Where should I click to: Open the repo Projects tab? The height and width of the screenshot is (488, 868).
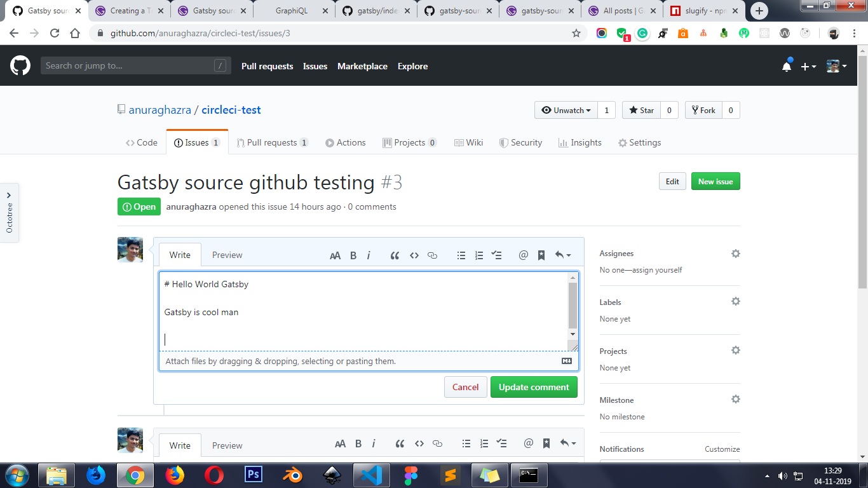pos(410,142)
